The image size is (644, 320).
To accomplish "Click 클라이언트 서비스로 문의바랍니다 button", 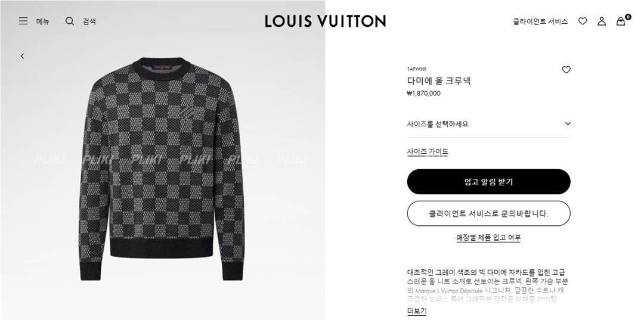I will click(x=489, y=213).
